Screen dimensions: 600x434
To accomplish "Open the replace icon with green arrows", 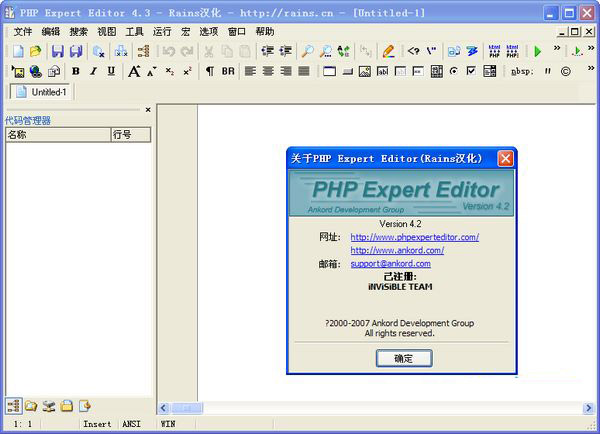I will [344, 51].
